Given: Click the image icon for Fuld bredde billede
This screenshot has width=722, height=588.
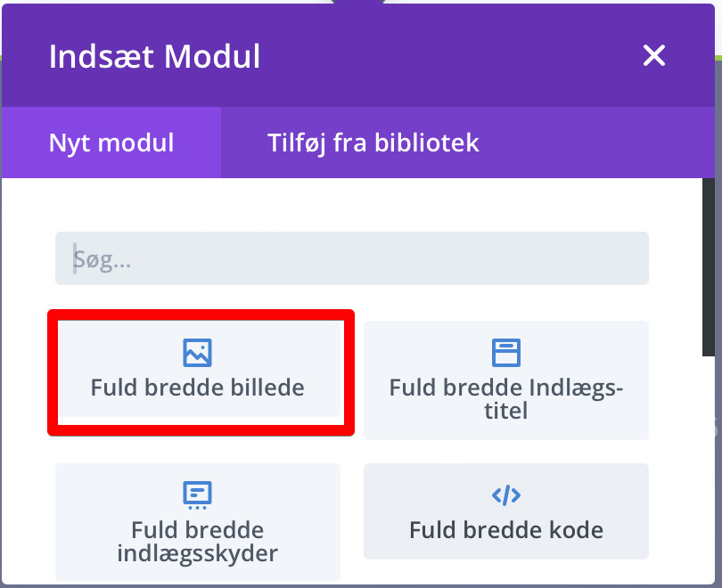Looking at the screenshot, I should point(198,353).
